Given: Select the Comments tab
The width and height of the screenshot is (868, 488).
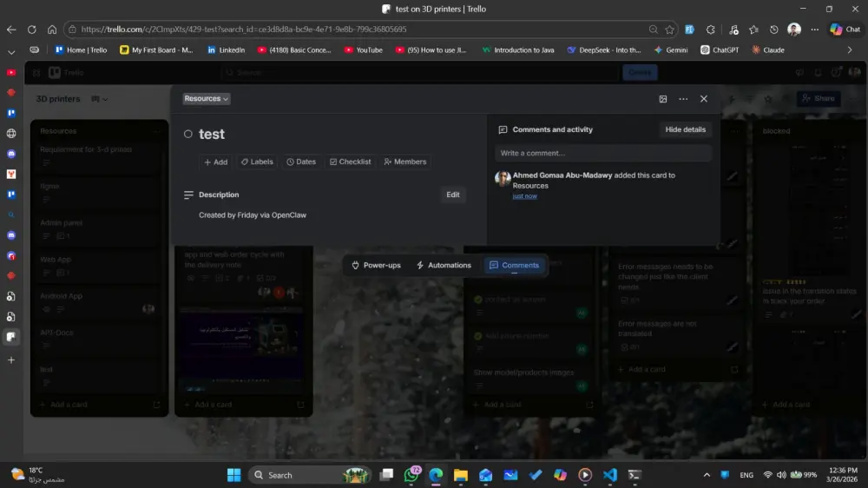Looking at the screenshot, I should (x=514, y=265).
